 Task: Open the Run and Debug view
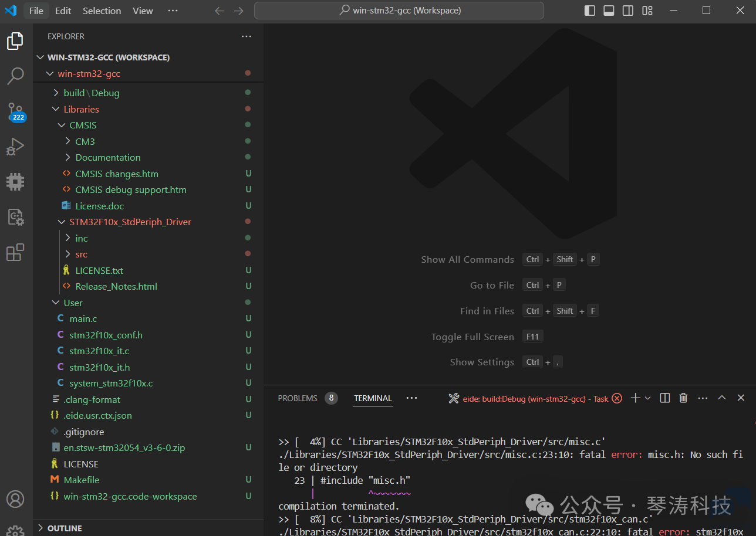click(x=15, y=147)
